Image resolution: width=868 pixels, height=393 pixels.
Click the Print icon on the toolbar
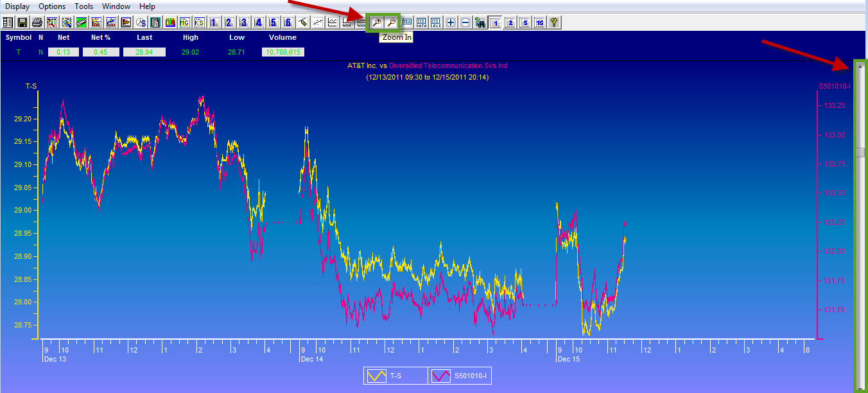[37, 22]
